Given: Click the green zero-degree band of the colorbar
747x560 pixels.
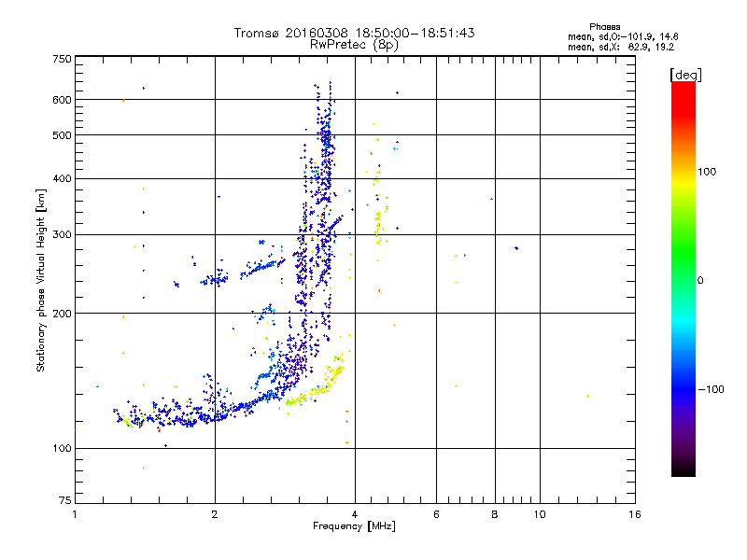Looking at the screenshot, I should (684, 281).
